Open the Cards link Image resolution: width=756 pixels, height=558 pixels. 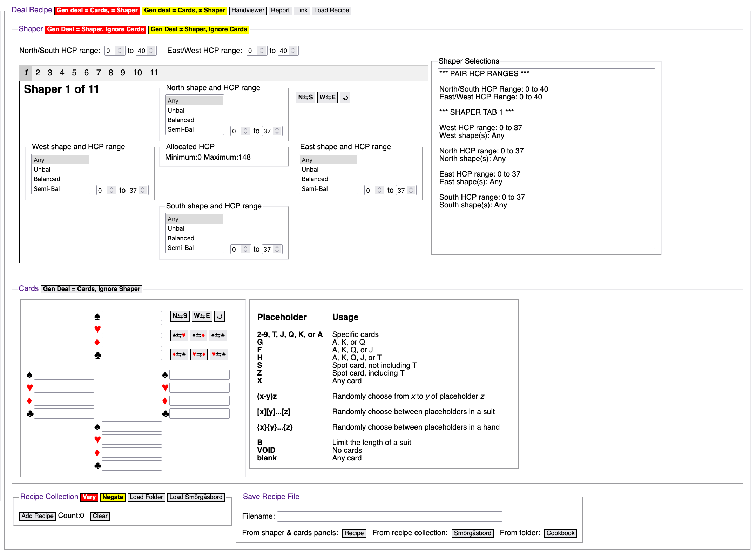click(29, 288)
